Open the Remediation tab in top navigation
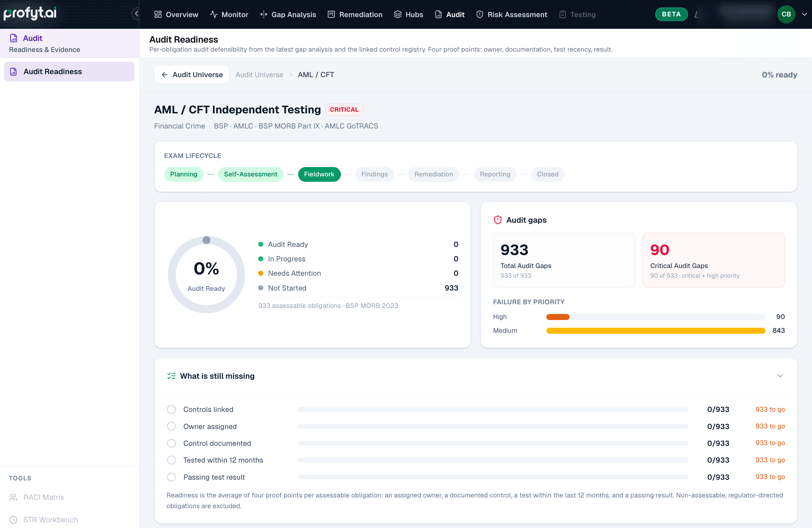Image resolution: width=812 pixels, height=528 pixels. pyautogui.click(x=355, y=14)
